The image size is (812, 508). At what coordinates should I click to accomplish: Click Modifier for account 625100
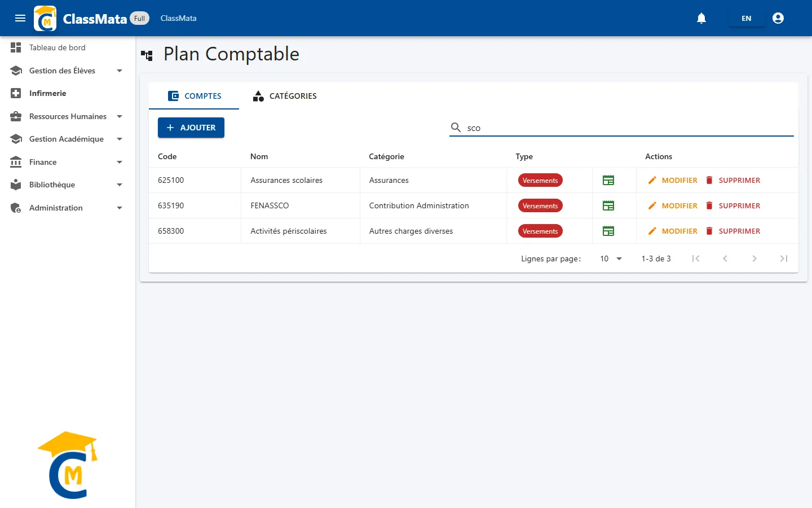[673, 180]
